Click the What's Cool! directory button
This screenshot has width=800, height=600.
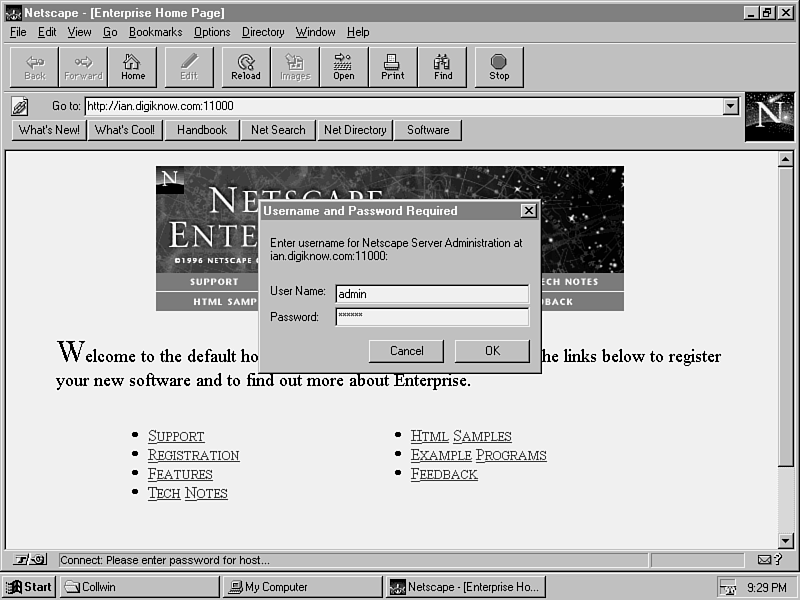point(124,130)
